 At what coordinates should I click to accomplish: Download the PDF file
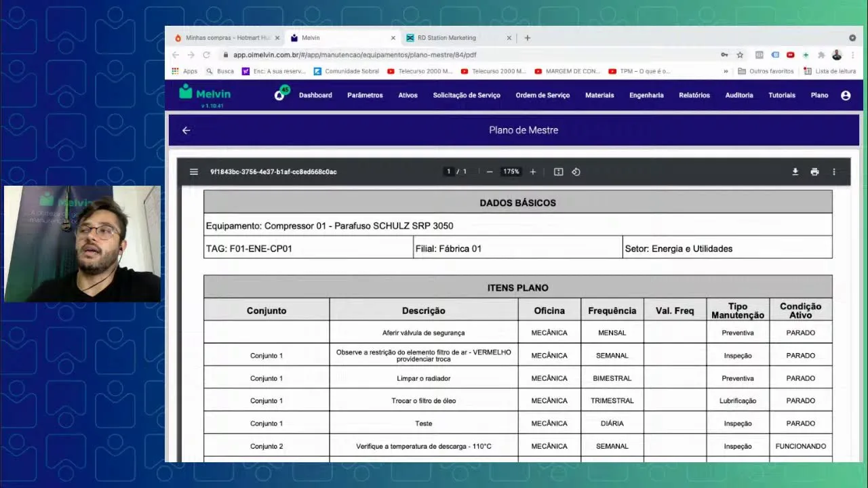(x=795, y=171)
